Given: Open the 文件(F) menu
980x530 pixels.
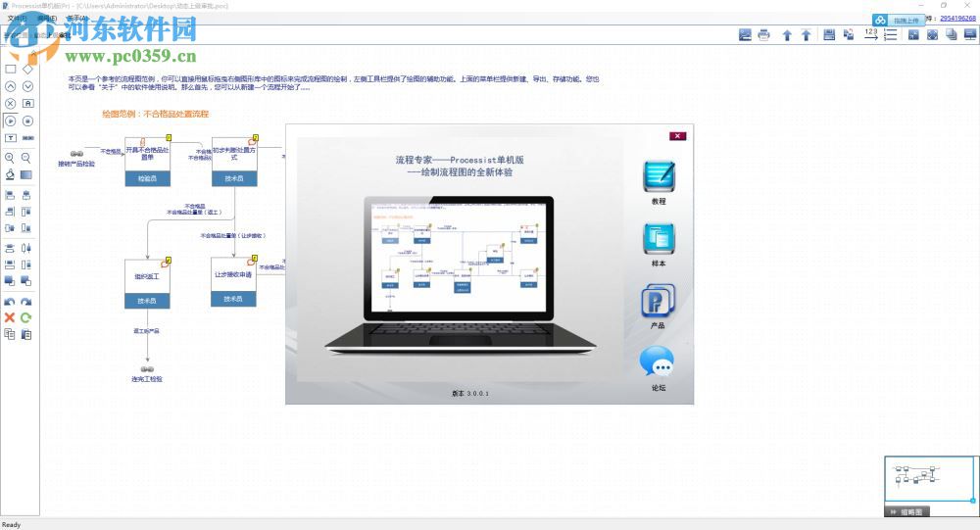Looking at the screenshot, I should tap(17, 19).
